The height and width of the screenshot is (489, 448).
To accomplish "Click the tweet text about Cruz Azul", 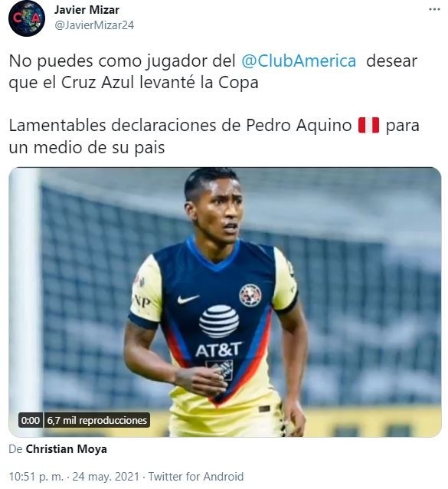I will point(213,72).
